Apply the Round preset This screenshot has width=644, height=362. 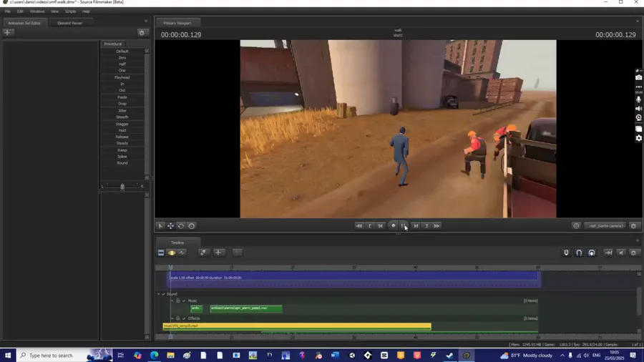point(122,163)
